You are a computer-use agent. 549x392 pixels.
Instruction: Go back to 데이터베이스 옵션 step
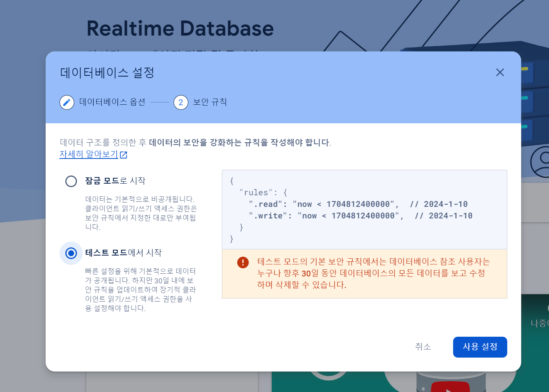pyautogui.click(x=112, y=102)
